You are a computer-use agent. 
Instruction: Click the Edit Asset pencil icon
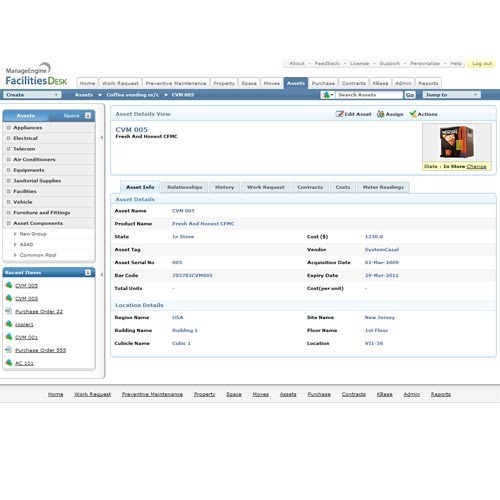tap(339, 114)
